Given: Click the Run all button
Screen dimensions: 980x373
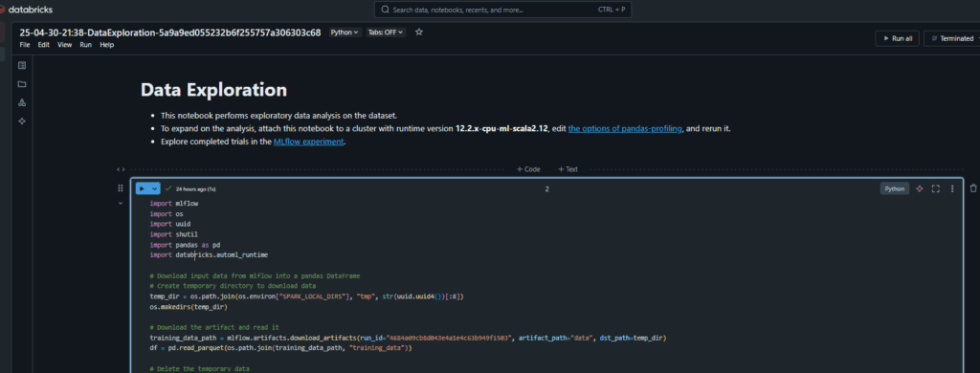Looking at the screenshot, I should coord(897,39).
